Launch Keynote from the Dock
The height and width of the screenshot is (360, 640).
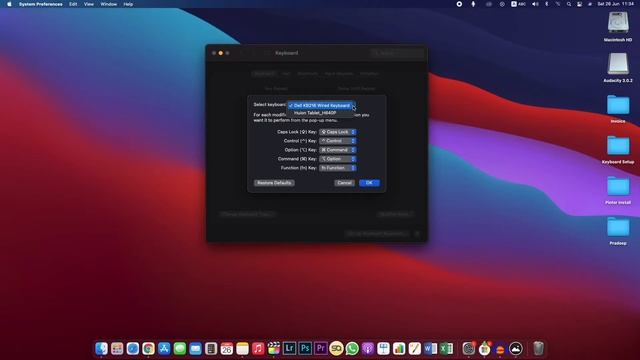click(383, 349)
